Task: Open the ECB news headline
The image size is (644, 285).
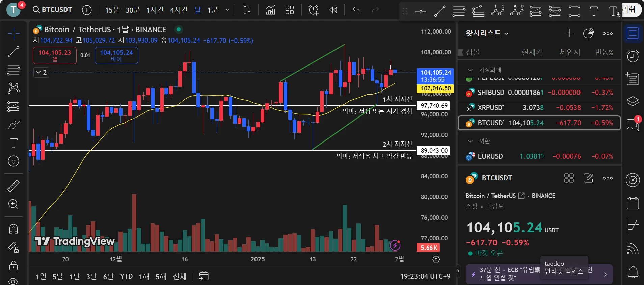Action: tap(539, 274)
